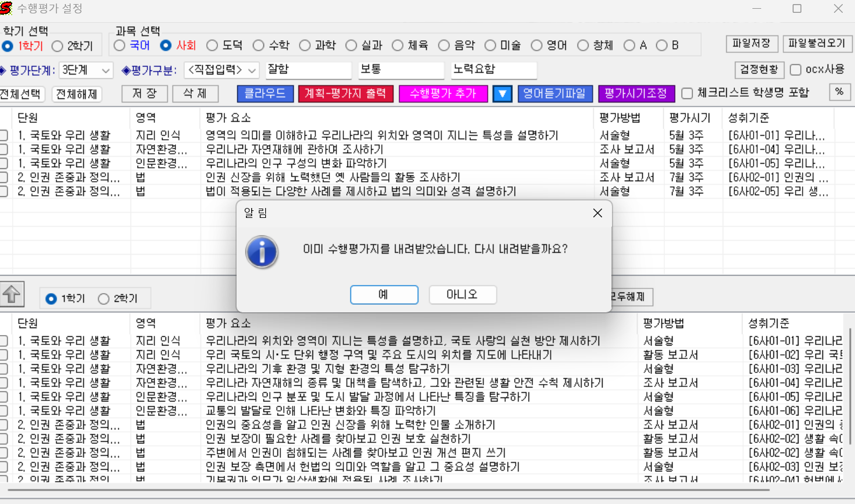Click the red S application icon

tap(6, 9)
